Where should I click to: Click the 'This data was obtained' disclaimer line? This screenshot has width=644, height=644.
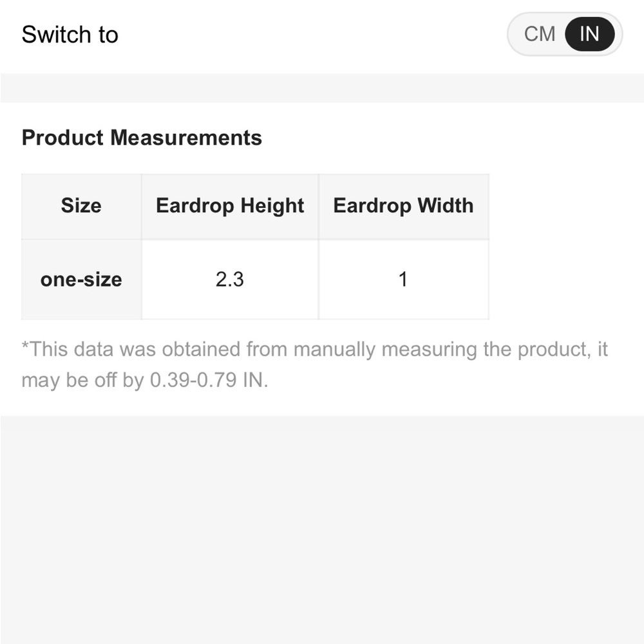pyautogui.click(x=315, y=349)
